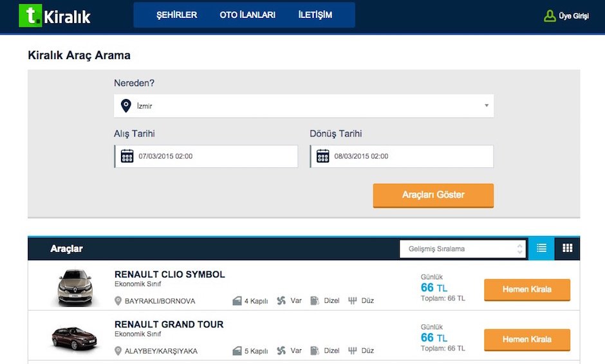605x364 pixels.
Task: Click the gearshift icon beside Düz for Clio
Action: point(352,300)
